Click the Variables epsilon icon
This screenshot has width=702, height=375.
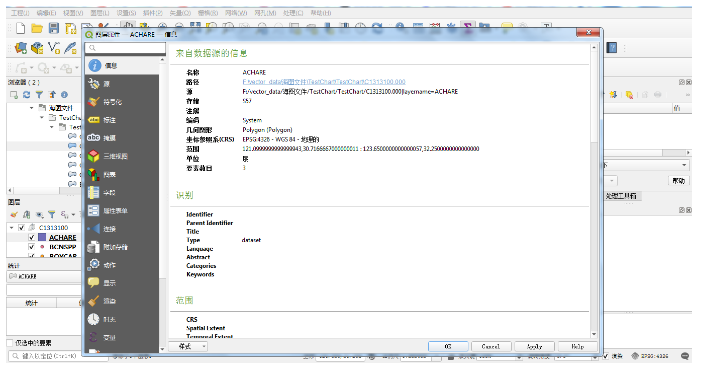[94, 337]
